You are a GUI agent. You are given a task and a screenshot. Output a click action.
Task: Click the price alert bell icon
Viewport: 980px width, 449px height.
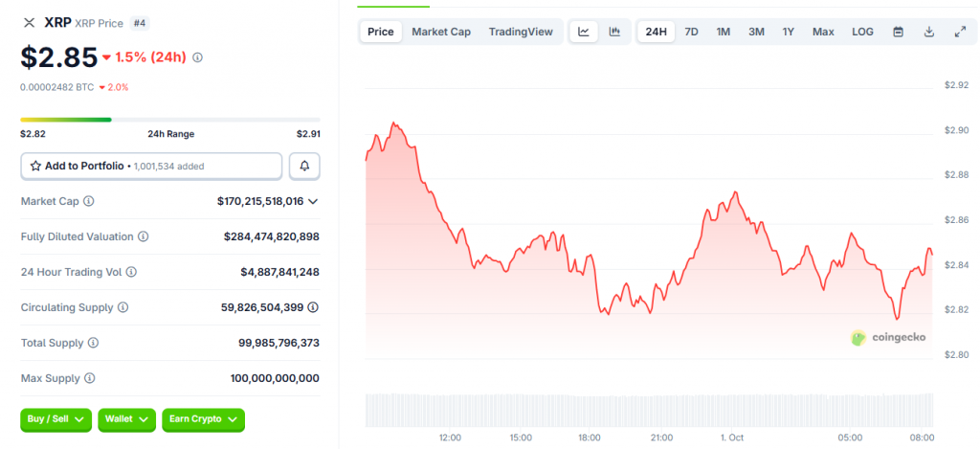304,166
